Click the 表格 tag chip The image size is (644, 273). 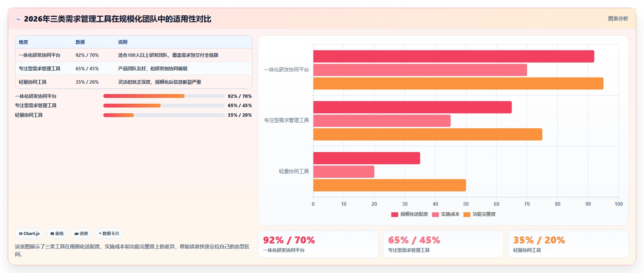tap(57, 233)
